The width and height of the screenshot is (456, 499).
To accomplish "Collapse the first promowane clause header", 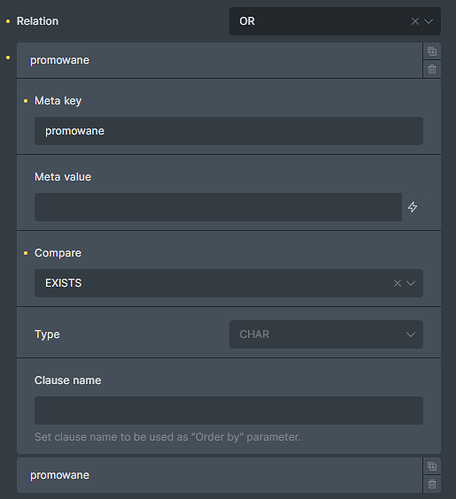I will tap(219, 60).
